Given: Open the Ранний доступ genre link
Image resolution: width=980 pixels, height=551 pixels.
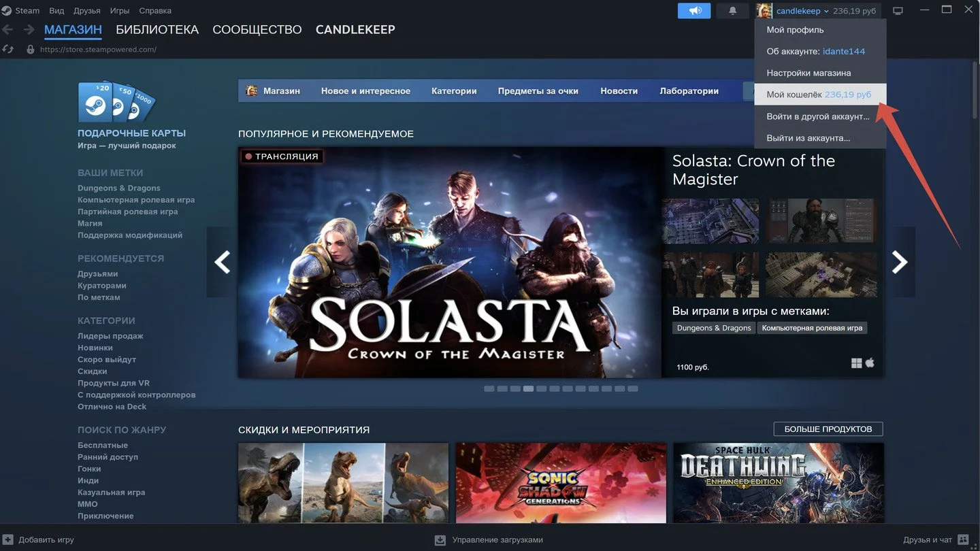Looking at the screenshot, I should point(108,457).
